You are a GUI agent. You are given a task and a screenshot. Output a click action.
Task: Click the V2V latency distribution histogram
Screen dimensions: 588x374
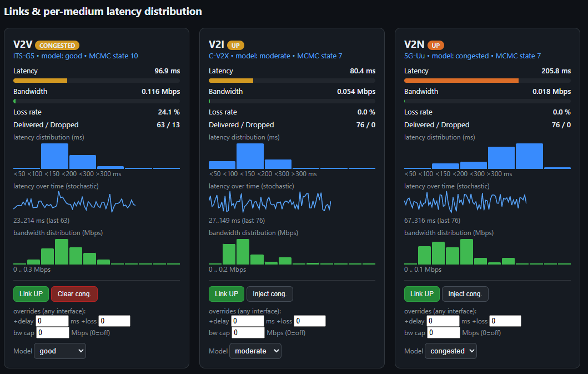(x=97, y=156)
